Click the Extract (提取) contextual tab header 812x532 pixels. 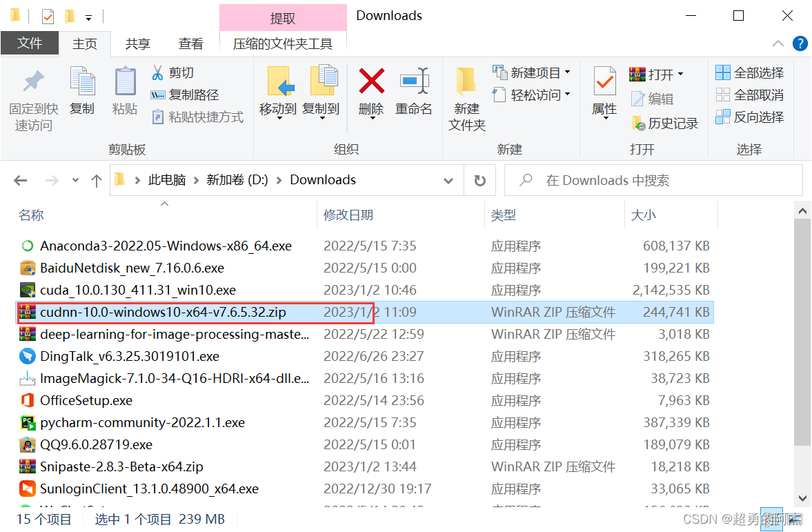pyautogui.click(x=283, y=18)
